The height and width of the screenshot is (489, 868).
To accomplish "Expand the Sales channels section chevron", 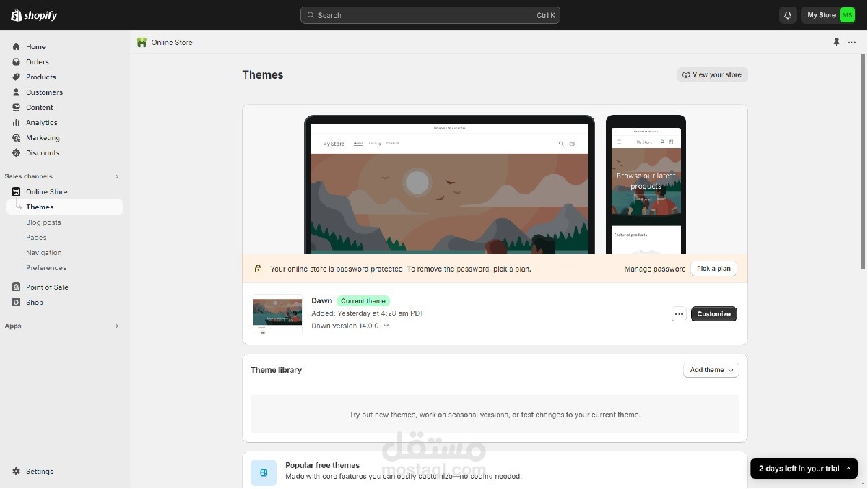I will pyautogui.click(x=116, y=177).
